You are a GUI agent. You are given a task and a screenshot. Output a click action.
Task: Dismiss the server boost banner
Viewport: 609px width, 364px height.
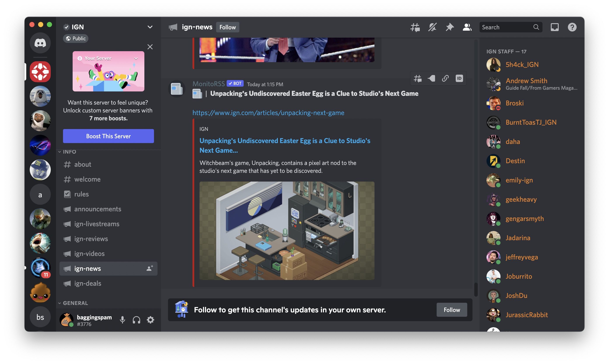pos(150,47)
